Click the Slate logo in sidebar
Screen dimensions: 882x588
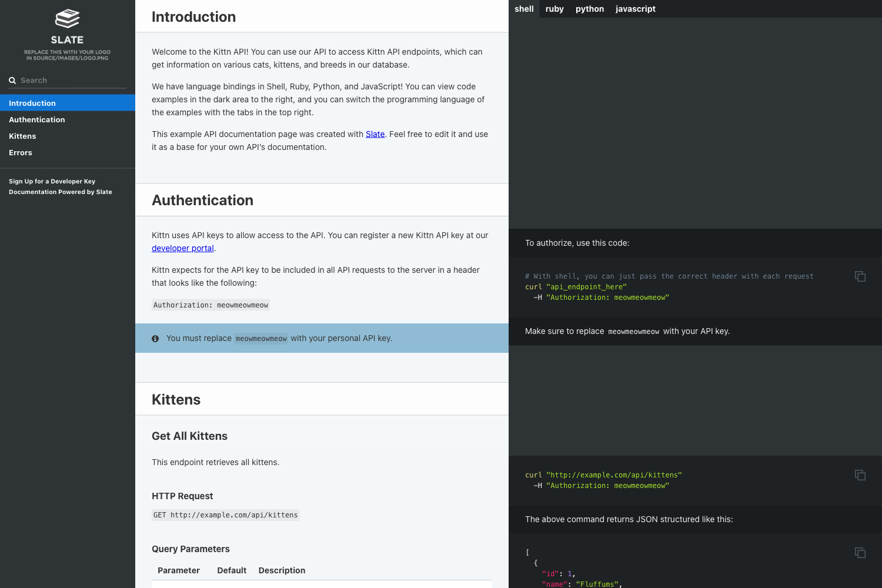66,19
